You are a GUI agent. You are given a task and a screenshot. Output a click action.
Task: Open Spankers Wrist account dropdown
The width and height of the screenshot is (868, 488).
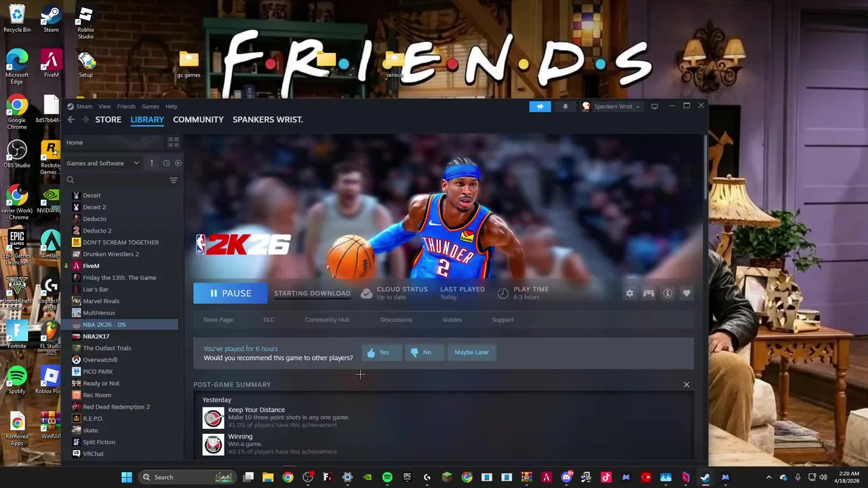610,106
